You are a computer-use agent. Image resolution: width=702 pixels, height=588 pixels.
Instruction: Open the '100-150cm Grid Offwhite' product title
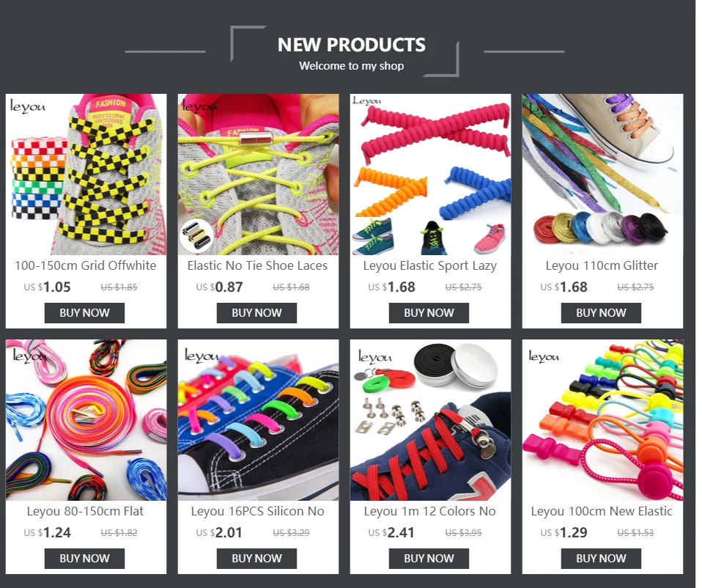tap(86, 265)
